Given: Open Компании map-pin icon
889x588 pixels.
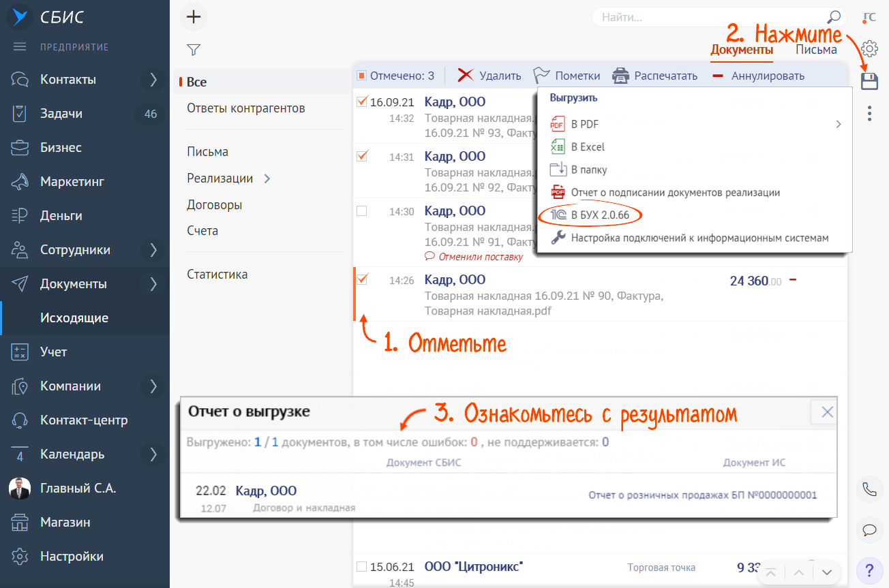Looking at the screenshot, I should coord(20,386).
